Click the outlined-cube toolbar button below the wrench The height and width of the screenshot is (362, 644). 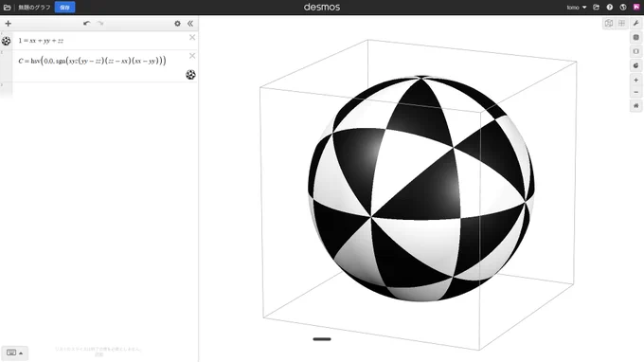click(x=636, y=51)
